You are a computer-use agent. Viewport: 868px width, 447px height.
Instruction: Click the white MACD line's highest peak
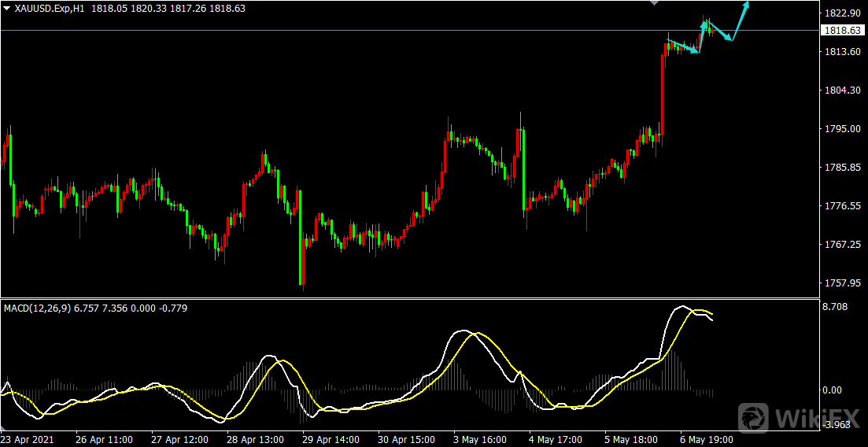coord(681,307)
